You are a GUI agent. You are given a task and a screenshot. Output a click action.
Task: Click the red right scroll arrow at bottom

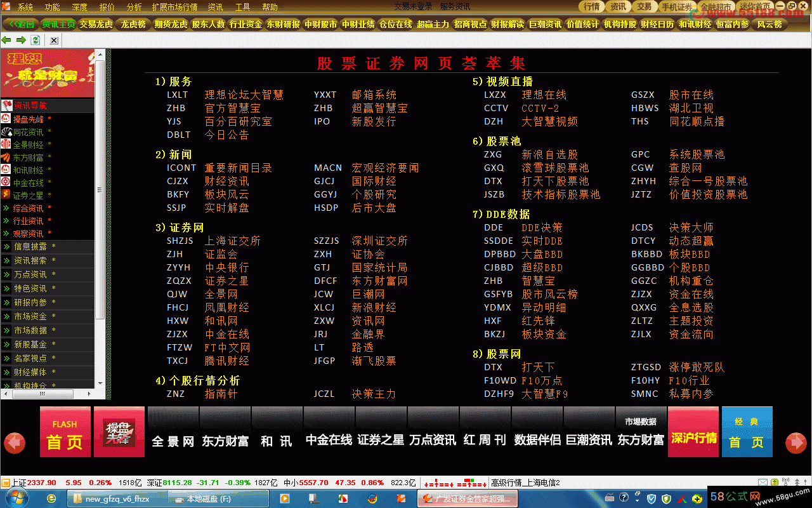pyautogui.click(x=796, y=442)
